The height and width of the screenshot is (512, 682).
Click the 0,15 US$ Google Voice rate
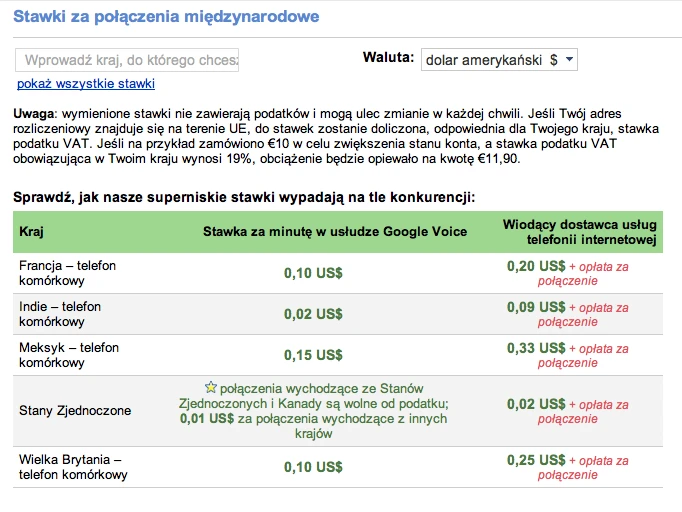pos(313,355)
